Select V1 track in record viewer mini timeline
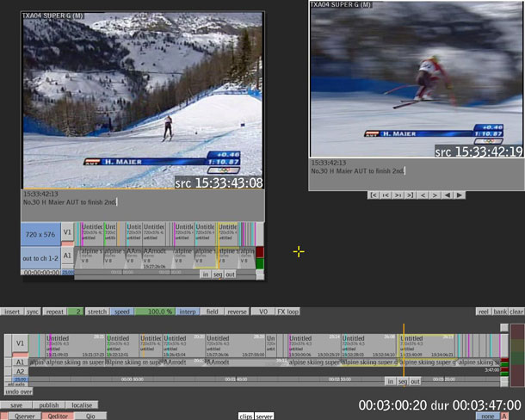This screenshot has width=525, height=420. (x=67, y=232)
